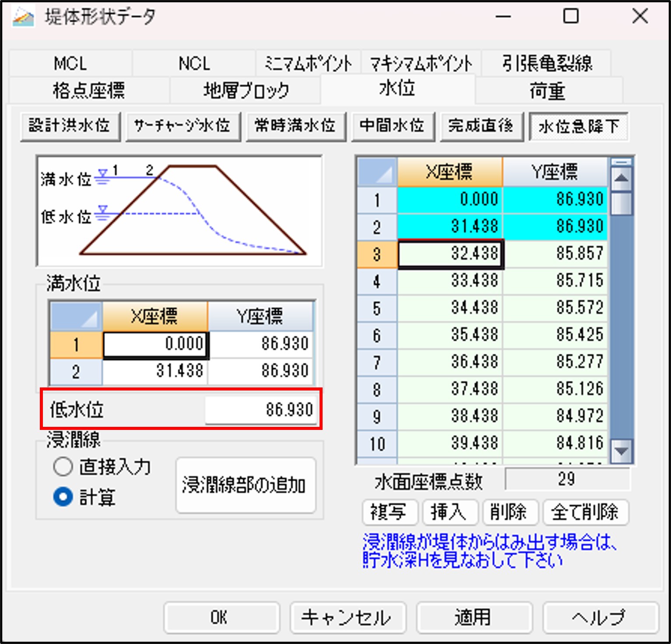This screenshot has width=671, height=644.
Task: Switch to the 引張亀裂線 tab
Action: (x=547, y=63)
